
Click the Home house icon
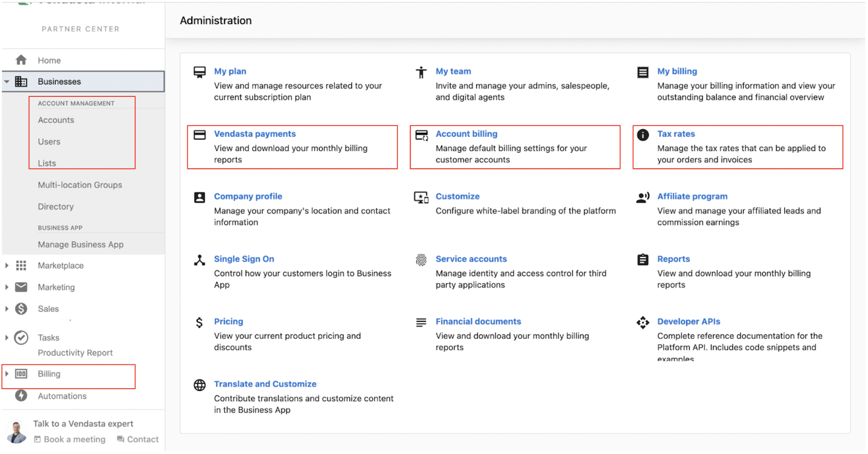(x=21, y=60)
